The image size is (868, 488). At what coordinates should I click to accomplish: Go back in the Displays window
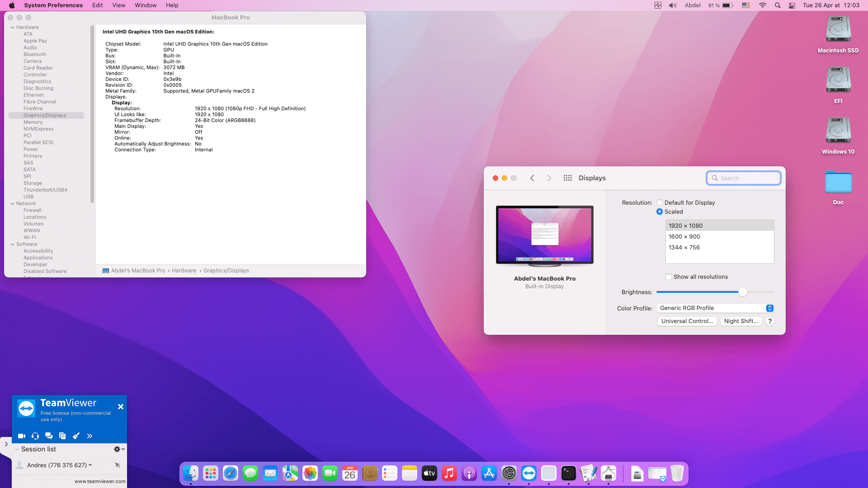(x=533, y=178)
